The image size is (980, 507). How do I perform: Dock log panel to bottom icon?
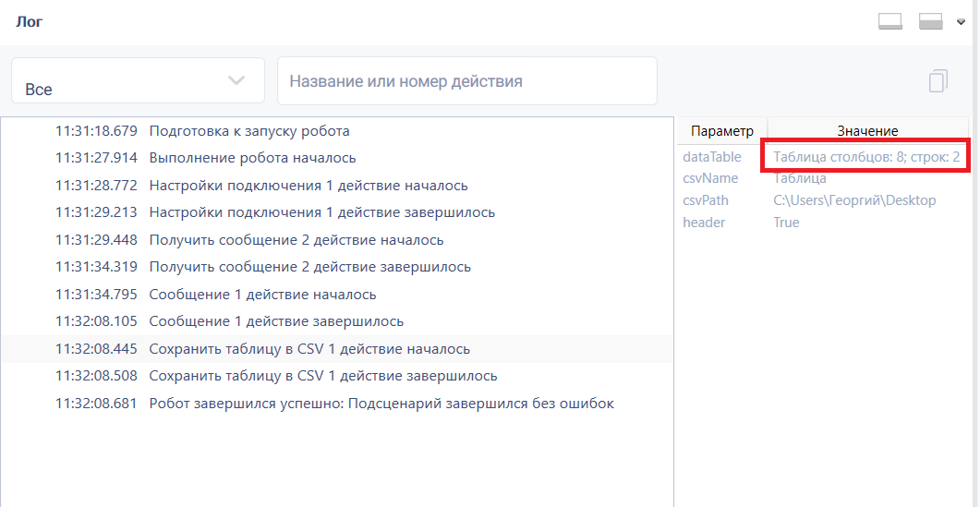pos(890,22)
